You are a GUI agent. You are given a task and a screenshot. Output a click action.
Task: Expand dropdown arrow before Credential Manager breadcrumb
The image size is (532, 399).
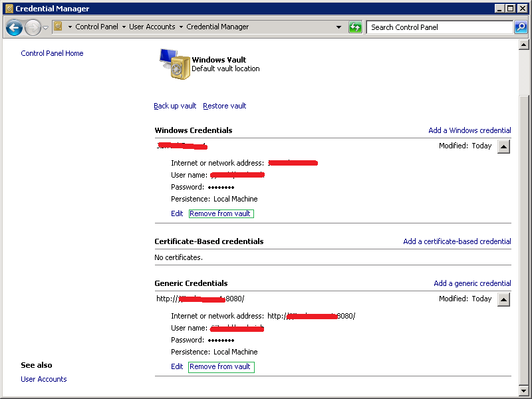[181, 27]
